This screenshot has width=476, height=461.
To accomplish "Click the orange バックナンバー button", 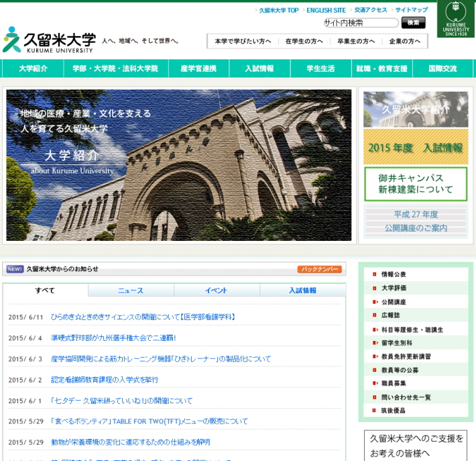I will [319, 269].
